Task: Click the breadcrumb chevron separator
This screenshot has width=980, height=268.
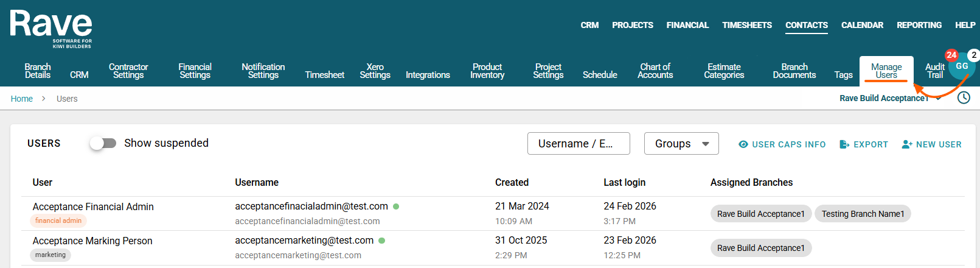Action: coord(44,99)
